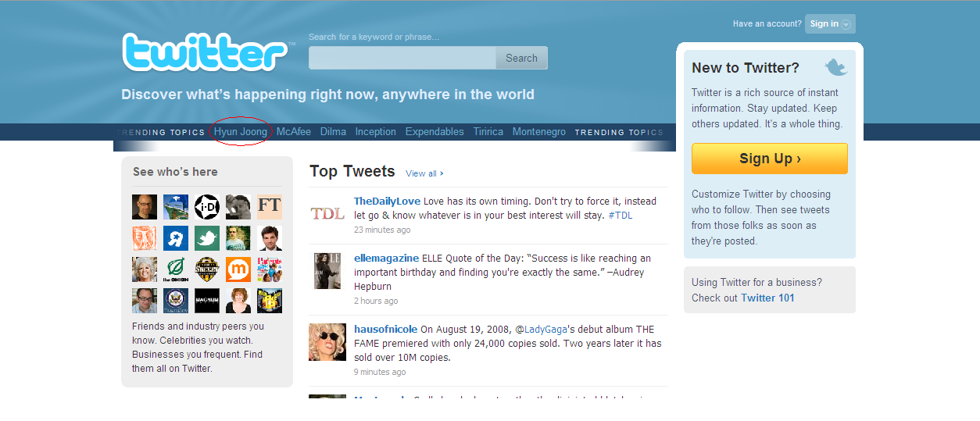Open the smiling white-haired woman avatar
The width and height of the screenshot is (980, 421).
[145, 269]
